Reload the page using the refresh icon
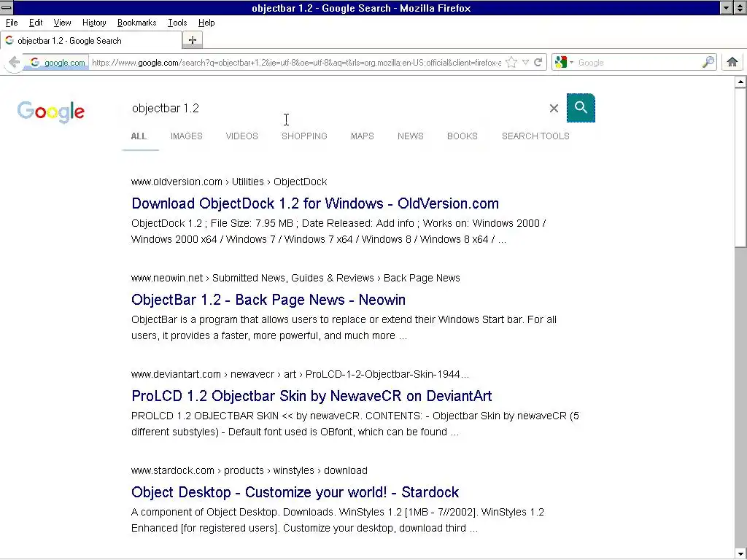Image resolution: width=747 pixels, height=560 pixels. [x=538, y=63]
